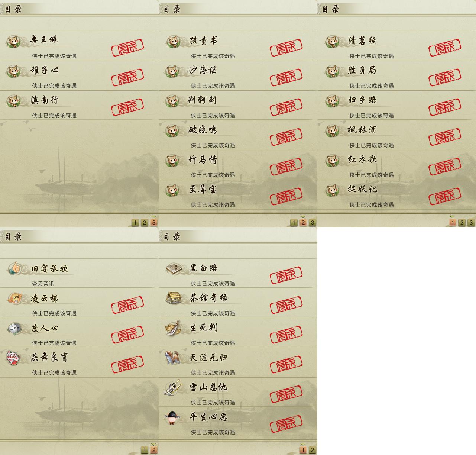
Task: Click the hat character icon for 平生心愿
Action: click(172, 417)
